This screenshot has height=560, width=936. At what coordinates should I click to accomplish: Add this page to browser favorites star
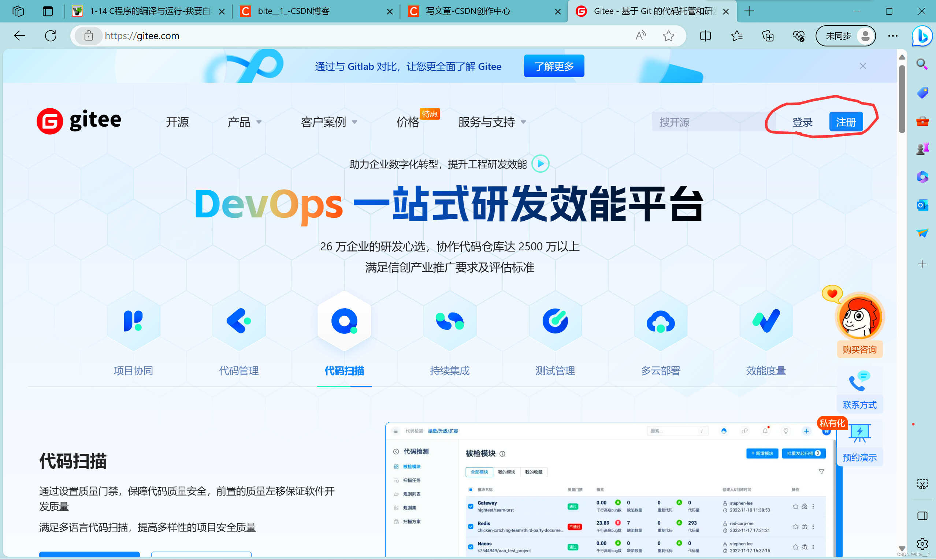click(x=668, y=36)
